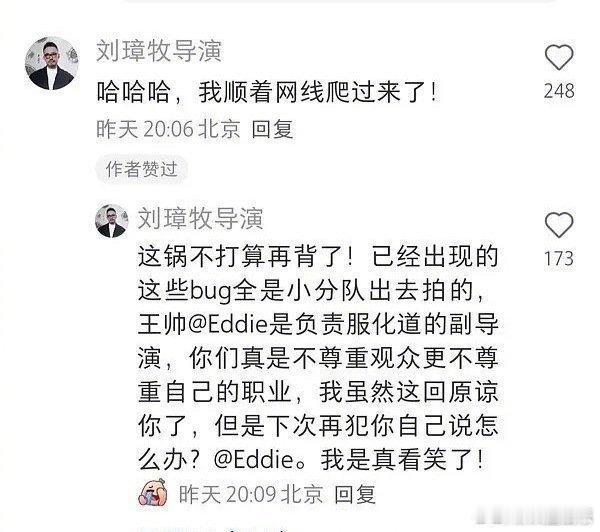Like the reply with 173 likes
Screen dimensions: 600x532
click(x=559, y=225)
